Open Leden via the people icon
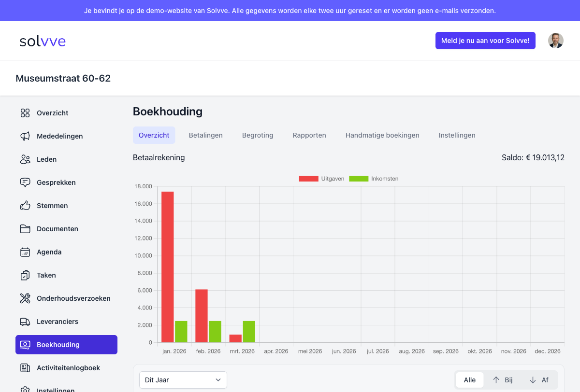 [25, 159]
